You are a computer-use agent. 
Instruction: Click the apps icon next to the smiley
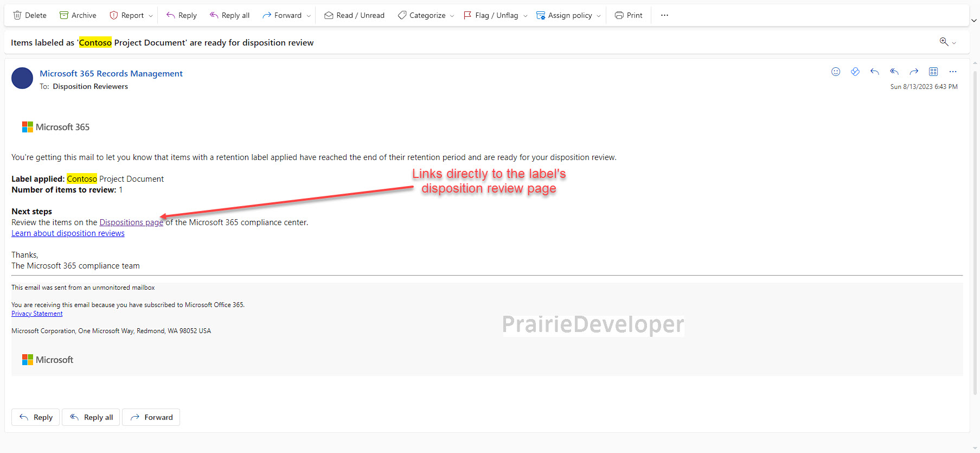tap(855, 72)
